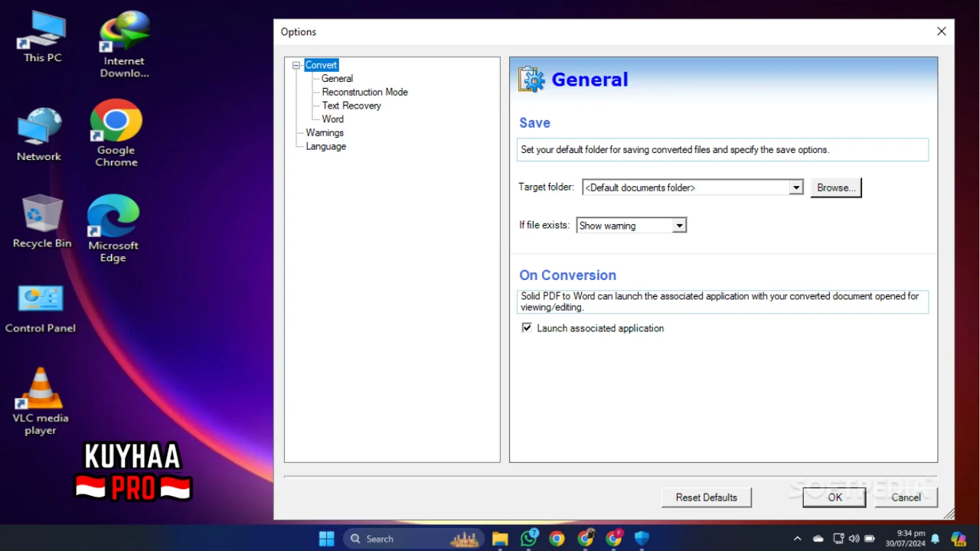
Task: Open Windows Security shield on taskbar
Action: (642, 539)
